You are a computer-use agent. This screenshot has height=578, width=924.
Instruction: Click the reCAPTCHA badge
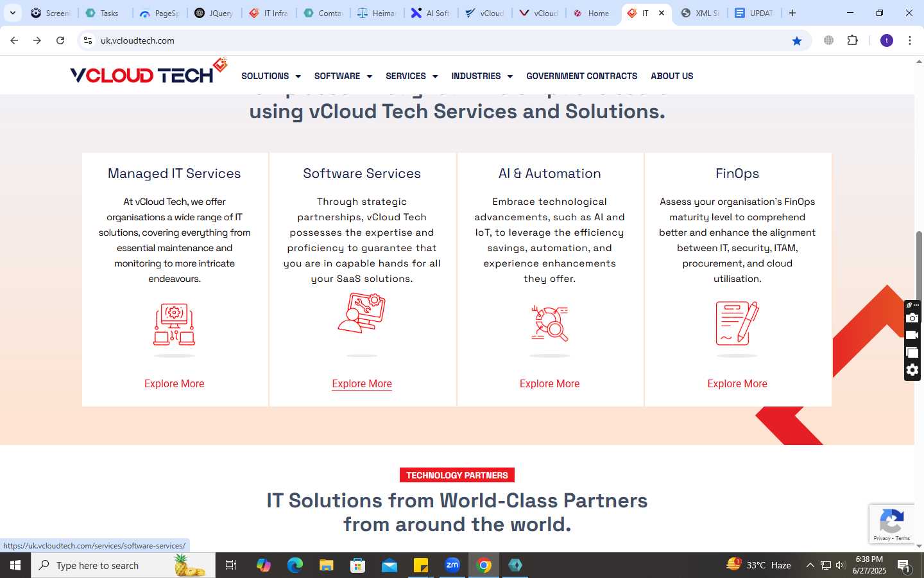click(x=891, y=524)
